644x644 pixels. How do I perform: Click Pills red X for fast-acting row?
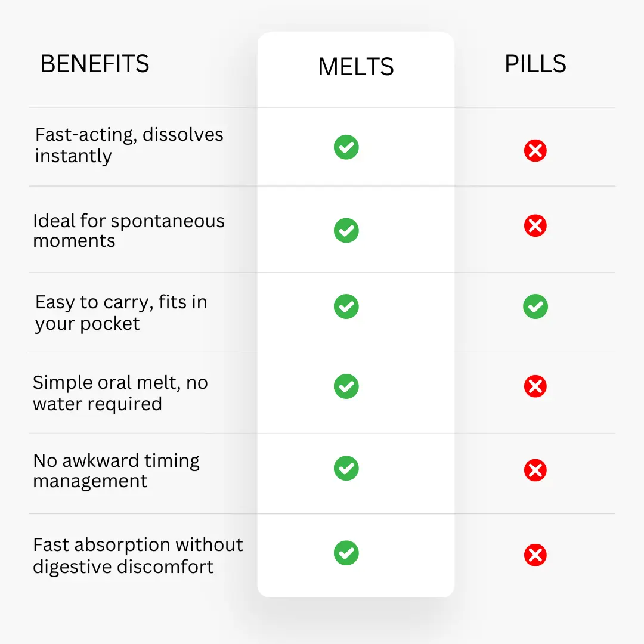point(535,150)
